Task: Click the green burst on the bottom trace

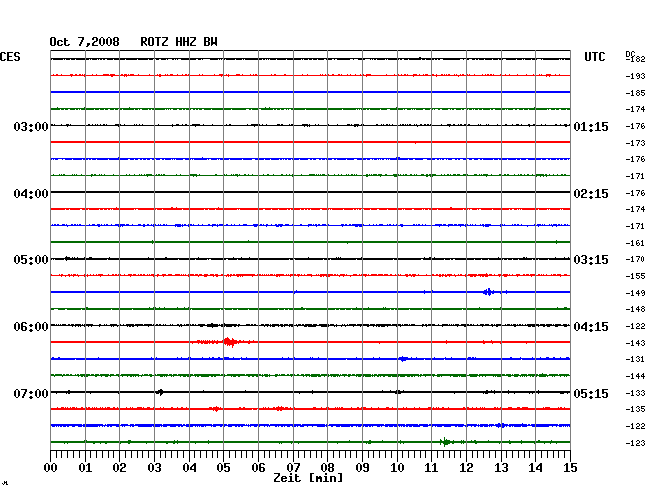Action: (445, 442)
